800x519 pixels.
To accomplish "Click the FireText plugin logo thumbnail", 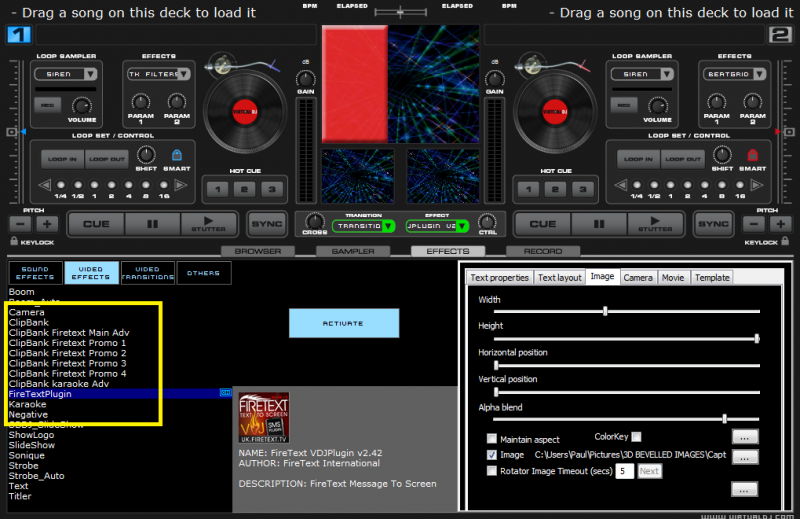I will (264, 417).
